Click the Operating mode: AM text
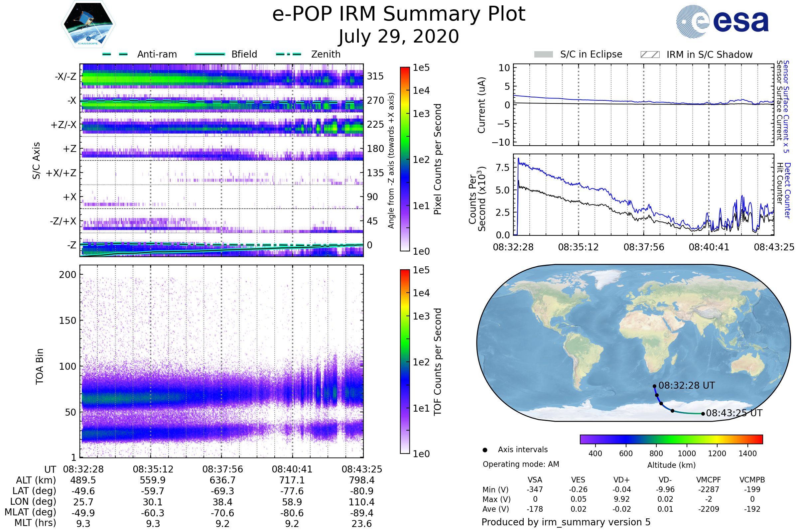The width and height of the screenshot is (798, 532). (x=521, y=464)
